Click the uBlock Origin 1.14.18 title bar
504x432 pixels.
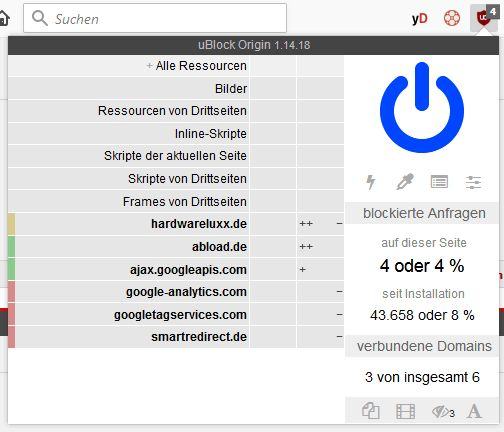(x=253, y=45)
